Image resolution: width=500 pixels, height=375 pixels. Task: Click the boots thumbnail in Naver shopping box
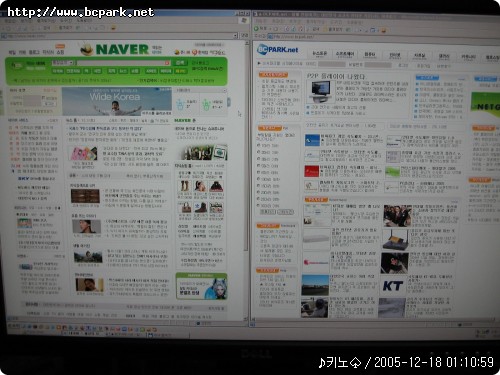[x=184, y=186]
